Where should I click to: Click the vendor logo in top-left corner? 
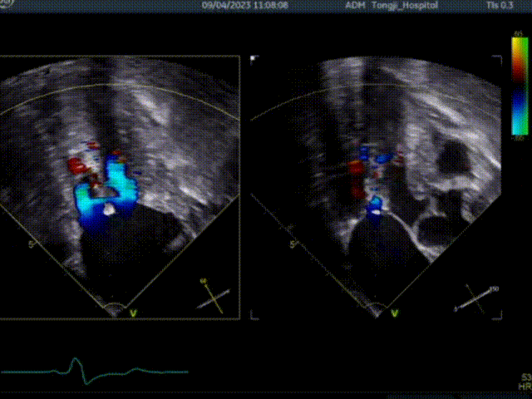3,4
